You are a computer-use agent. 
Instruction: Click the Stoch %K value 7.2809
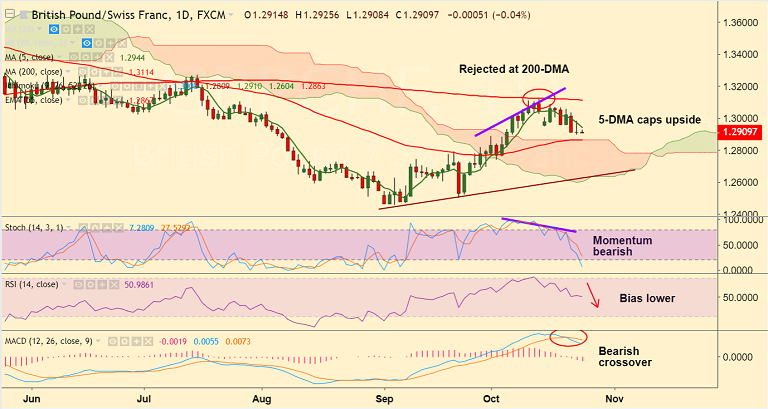(x=142, y=228)
